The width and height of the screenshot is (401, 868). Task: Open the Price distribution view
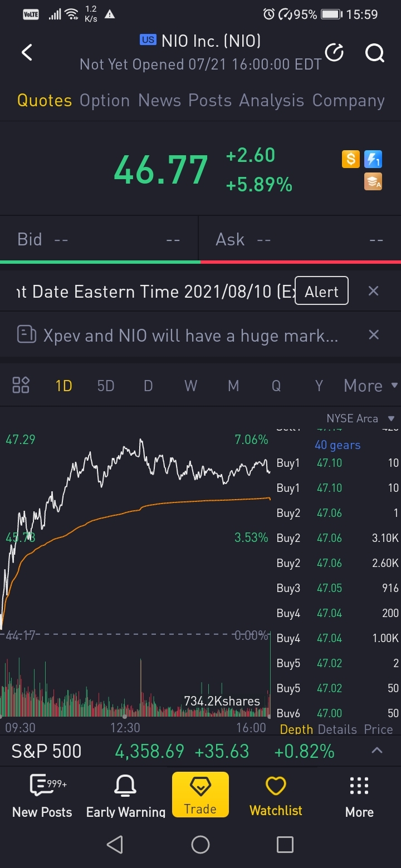click(379, 729)
